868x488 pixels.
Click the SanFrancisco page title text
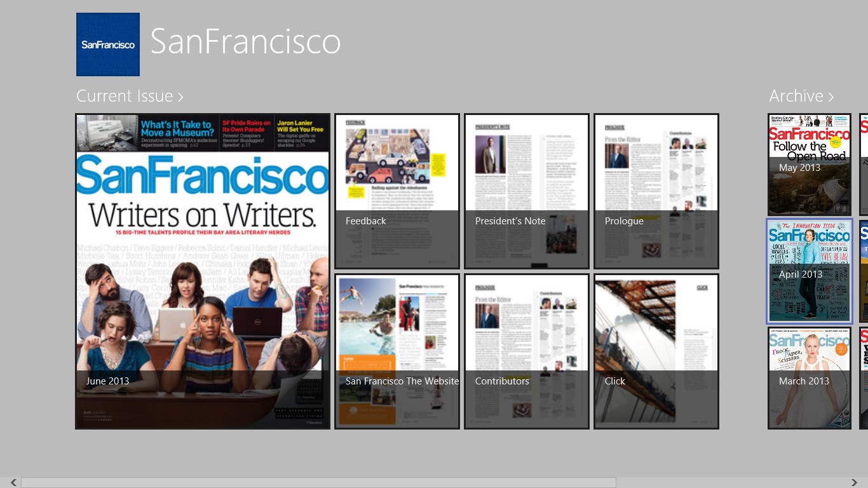pyautogui.click(x=246, y=41)
